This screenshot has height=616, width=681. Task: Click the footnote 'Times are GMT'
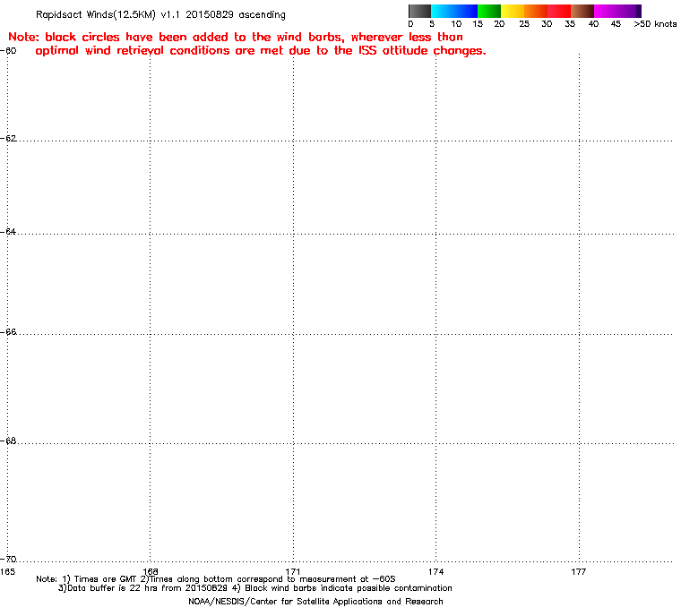pyautogui.click(x=105, y=579)
